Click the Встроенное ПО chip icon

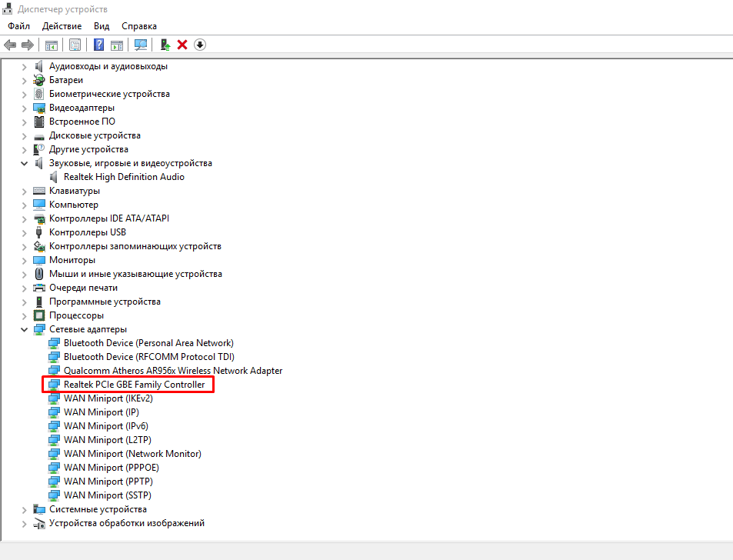pos(39,122)
